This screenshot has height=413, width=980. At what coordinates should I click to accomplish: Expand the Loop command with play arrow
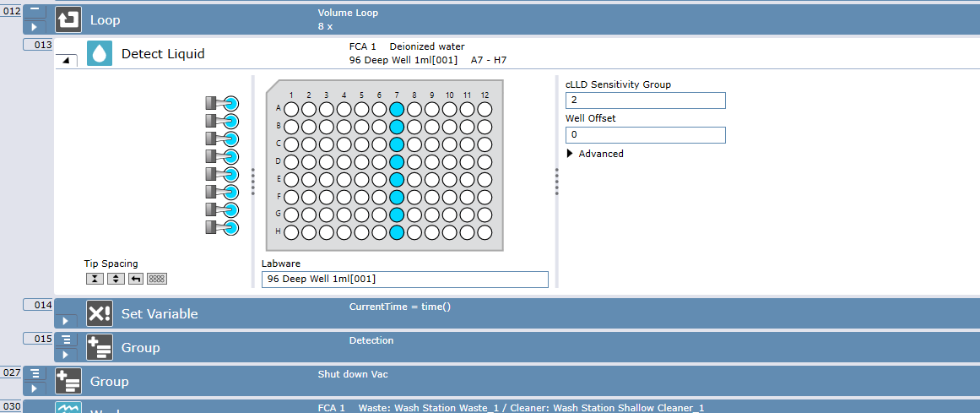click(35, 27)
